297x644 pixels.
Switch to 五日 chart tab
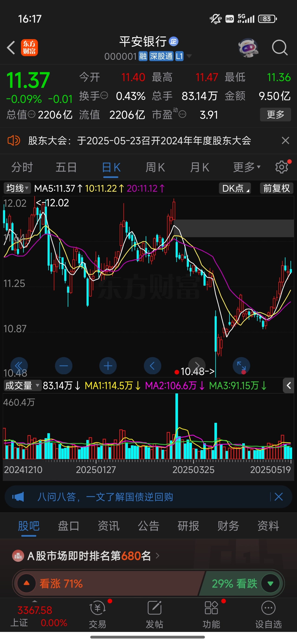pos(66,167)
